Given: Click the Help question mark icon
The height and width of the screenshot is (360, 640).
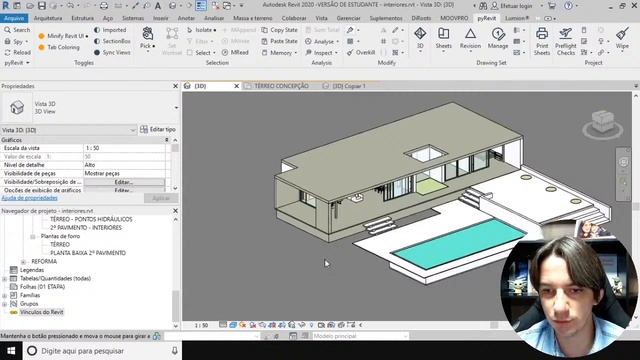Looking at the screenshot, I should (568, 6).
